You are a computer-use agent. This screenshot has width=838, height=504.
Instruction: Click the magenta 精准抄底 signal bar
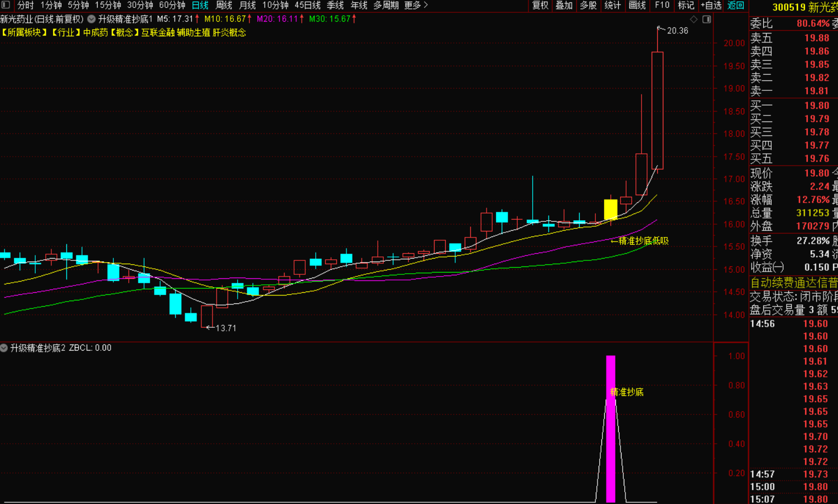tap(610, 429)
